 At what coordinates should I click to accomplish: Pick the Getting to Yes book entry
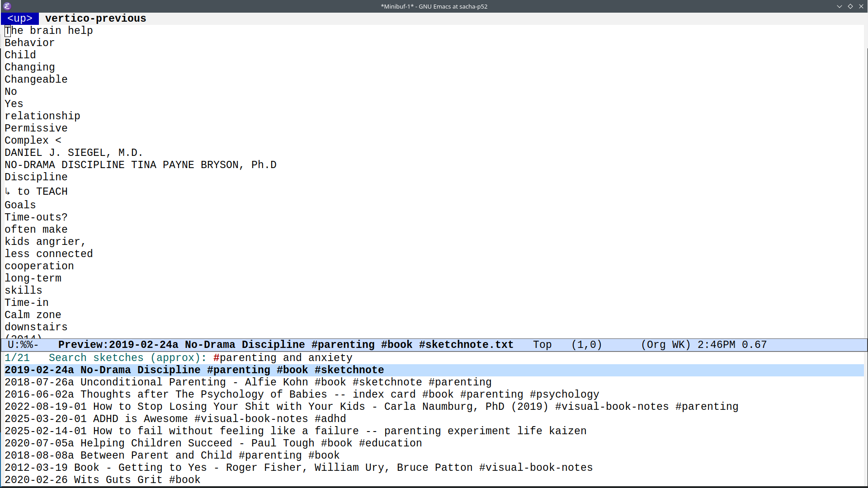pos(298,468)
